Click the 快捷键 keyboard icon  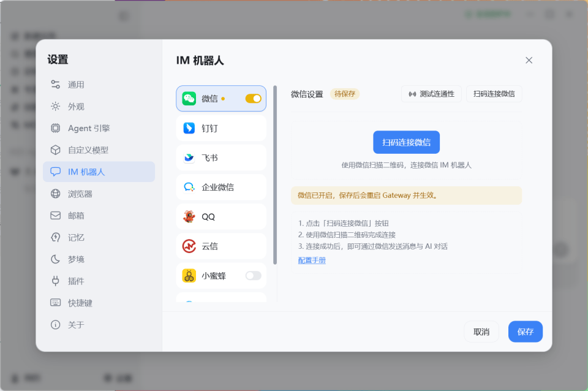[x=56, y=303]
